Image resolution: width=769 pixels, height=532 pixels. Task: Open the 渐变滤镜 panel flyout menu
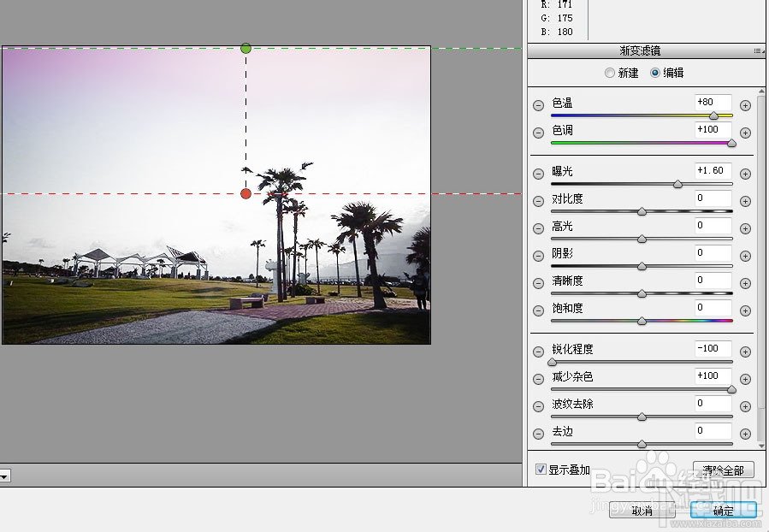758,50
